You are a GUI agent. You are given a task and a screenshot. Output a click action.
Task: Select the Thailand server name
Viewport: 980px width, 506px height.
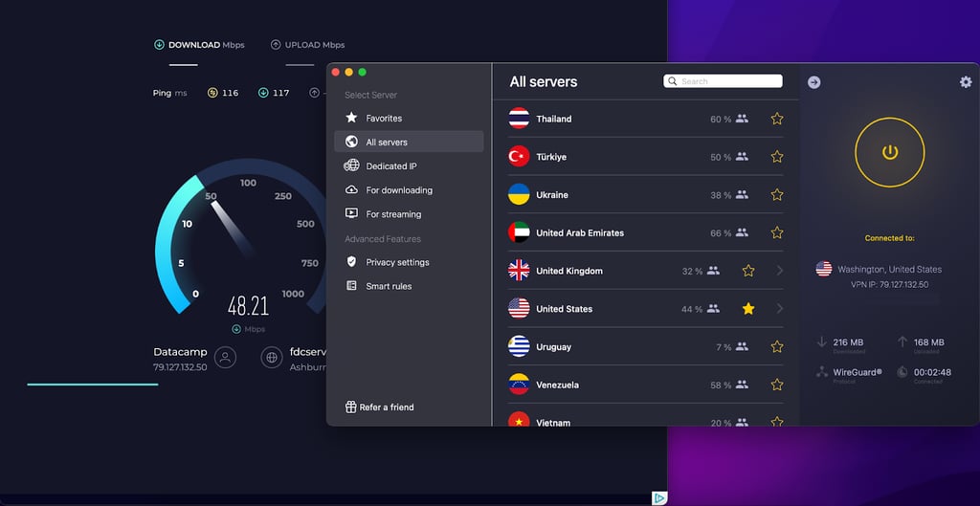coord(554,119)
